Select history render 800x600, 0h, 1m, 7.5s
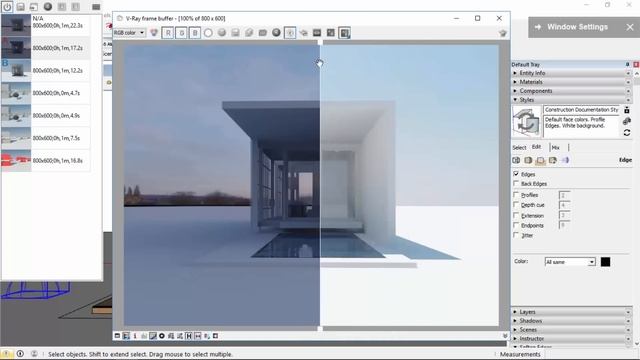Screen dimensions: 640x360 46,138
